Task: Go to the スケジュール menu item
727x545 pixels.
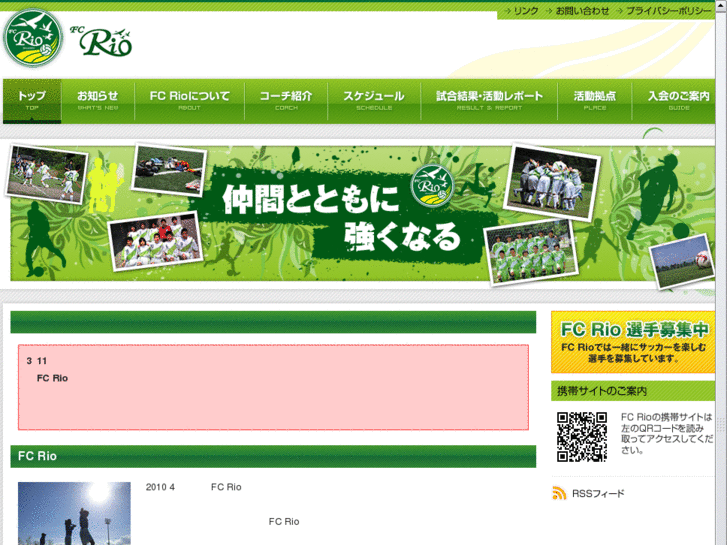Action: (374, 101)
